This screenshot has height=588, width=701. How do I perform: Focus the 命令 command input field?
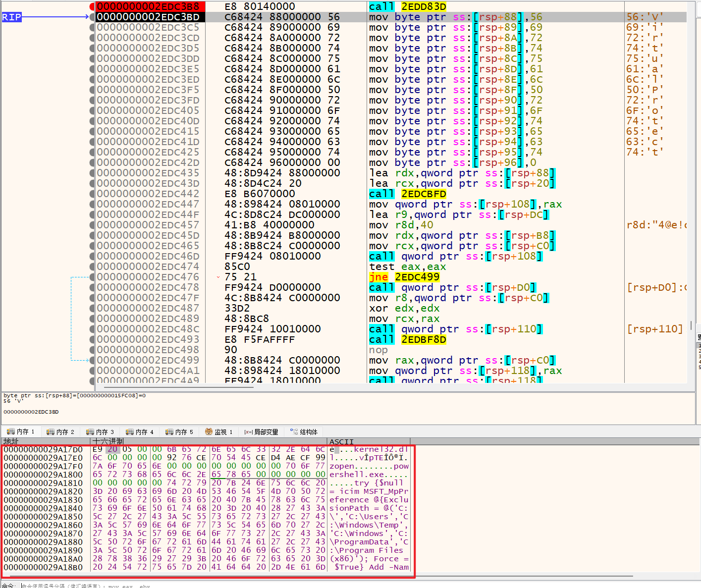357,586
